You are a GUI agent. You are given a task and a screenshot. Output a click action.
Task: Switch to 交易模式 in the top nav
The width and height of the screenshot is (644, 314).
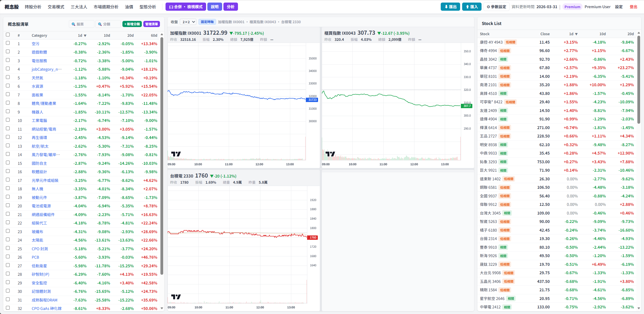click(56, 7)
